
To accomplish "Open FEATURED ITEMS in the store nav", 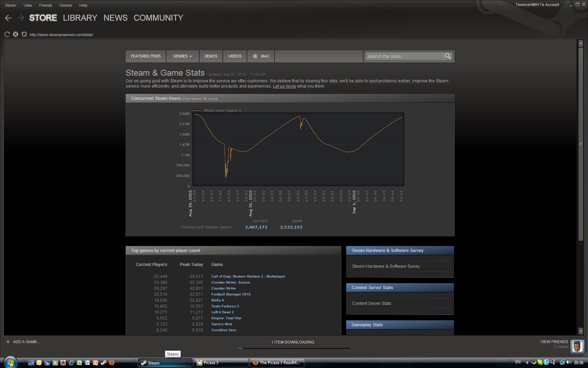I will (146, 56).
